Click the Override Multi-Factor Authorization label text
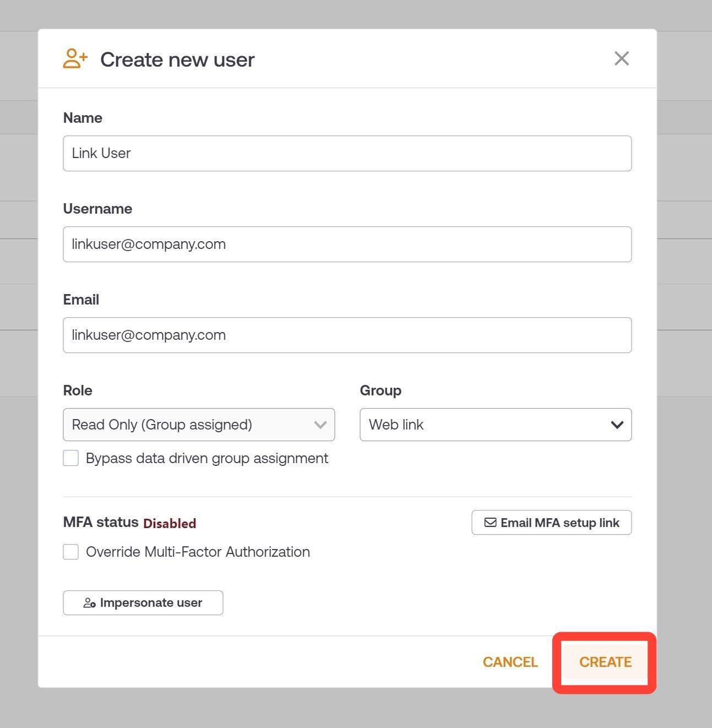Viewport: 712px width, 728px height. (x=198, y=552)
